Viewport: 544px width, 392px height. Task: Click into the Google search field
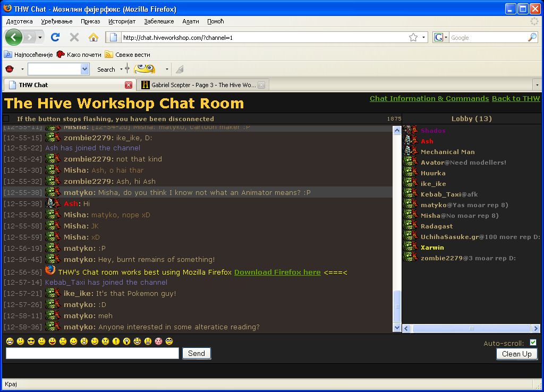488,38
